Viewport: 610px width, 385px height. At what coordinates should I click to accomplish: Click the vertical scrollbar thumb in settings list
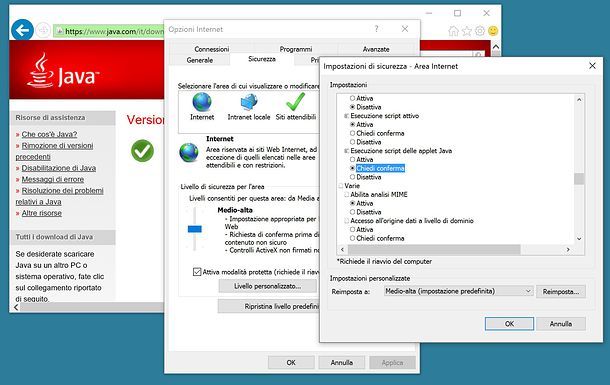click(x=579, y=178)
